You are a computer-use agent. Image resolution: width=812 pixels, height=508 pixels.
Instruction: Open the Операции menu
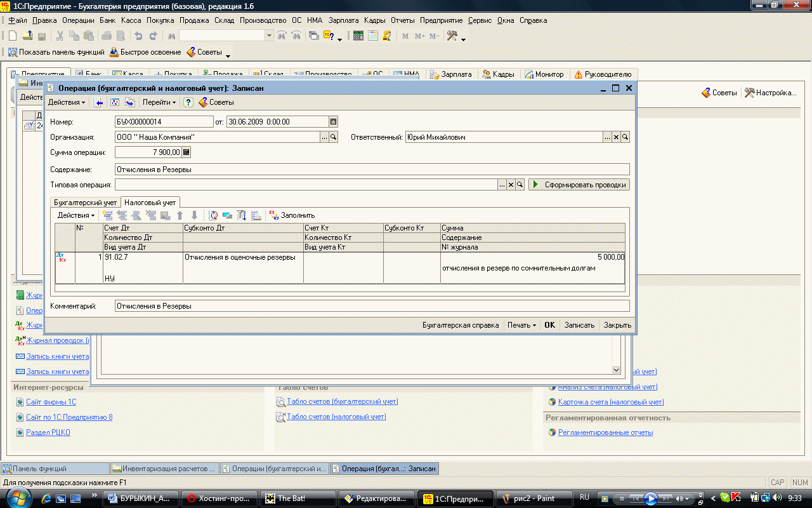pos(78,20)
